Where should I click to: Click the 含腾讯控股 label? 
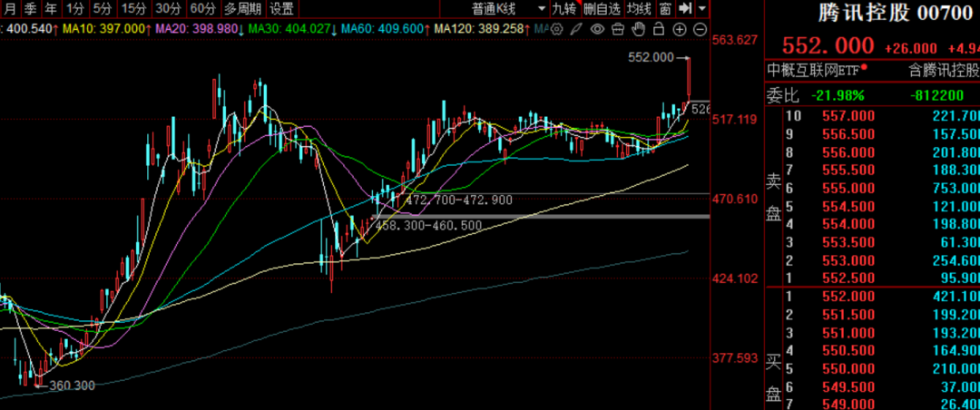coord(944,70)
